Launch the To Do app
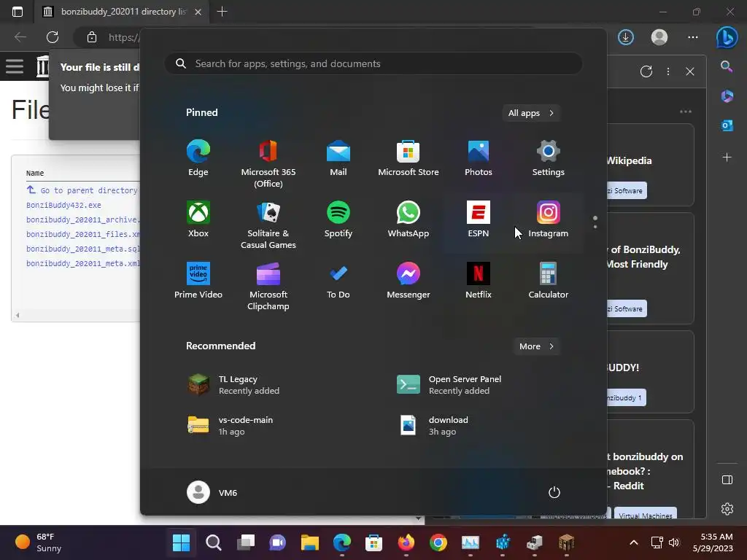This screenshot has height=560, width=747. point(338,281)
